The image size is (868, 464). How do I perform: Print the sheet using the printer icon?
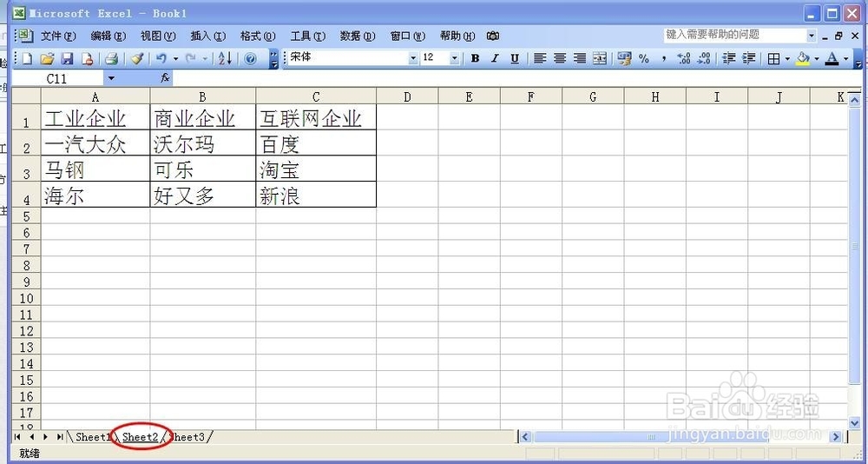(112, 58)
